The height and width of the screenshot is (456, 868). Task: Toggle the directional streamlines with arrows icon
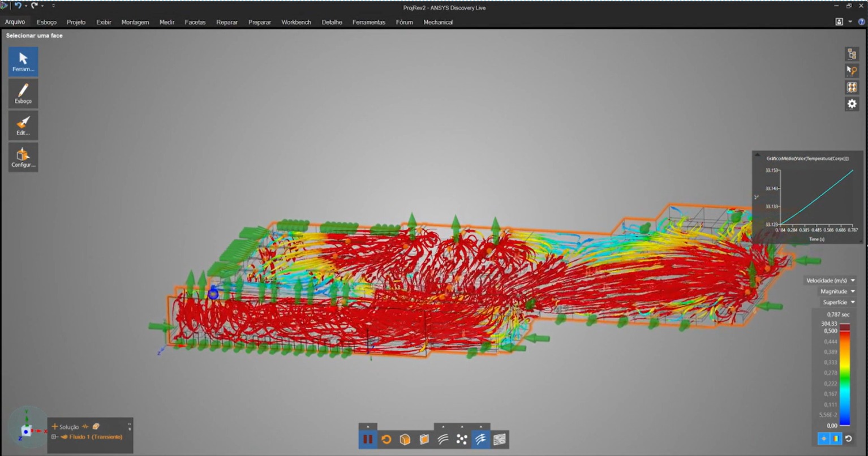(x=480, y=439)
